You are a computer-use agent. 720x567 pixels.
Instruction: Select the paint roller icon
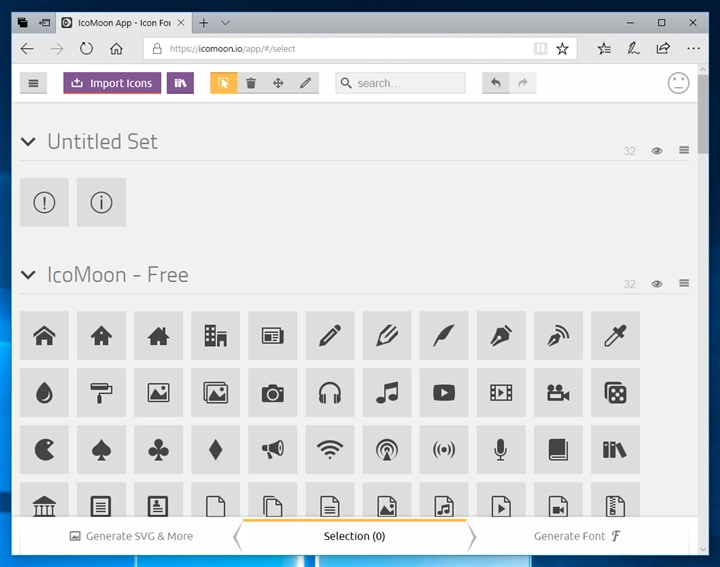click(x=101, y=393)
